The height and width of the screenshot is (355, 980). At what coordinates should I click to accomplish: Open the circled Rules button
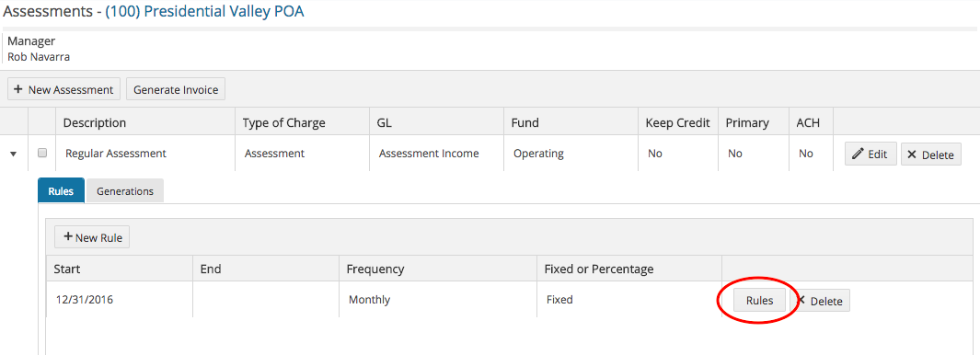[x=759, y=300]
